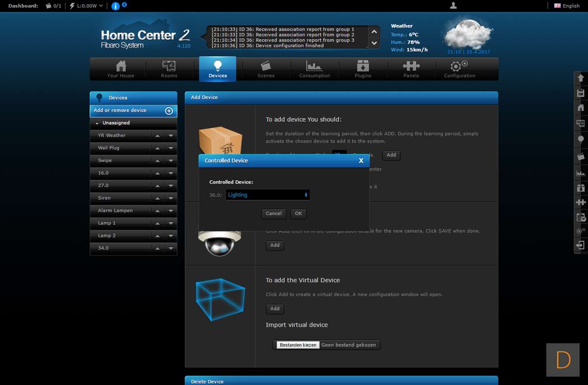Viewport: 588px width, 385px height.
Task: Open Devices from right sidebar bulb icon
Action: tap(581, 140)
